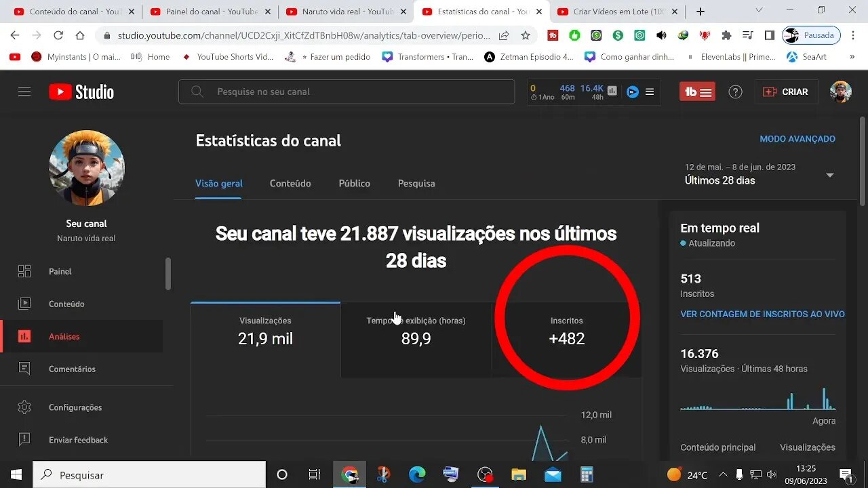Viewport: 868px width, 488px height.
Task: Bookmark this page with the star icon
Action: (x=525, y=36)
